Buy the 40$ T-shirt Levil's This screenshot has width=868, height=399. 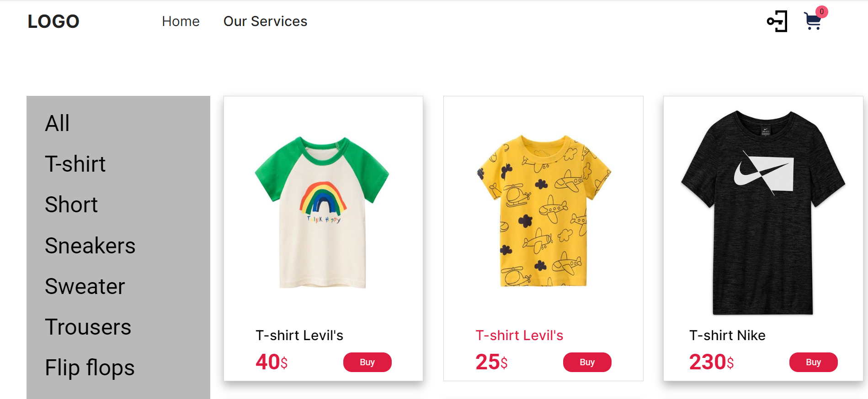[367, 362]
